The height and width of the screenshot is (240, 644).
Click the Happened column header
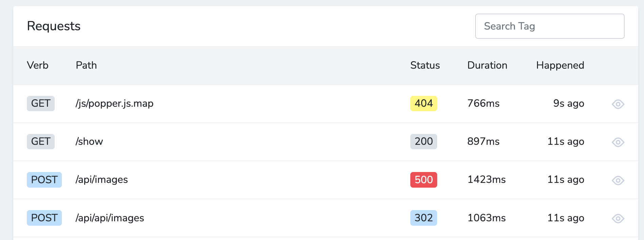click(x=560, y=65)
